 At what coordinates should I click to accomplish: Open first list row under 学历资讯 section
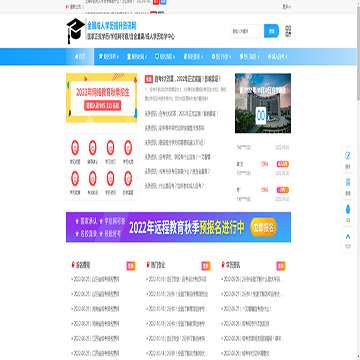tap(252, 279)
